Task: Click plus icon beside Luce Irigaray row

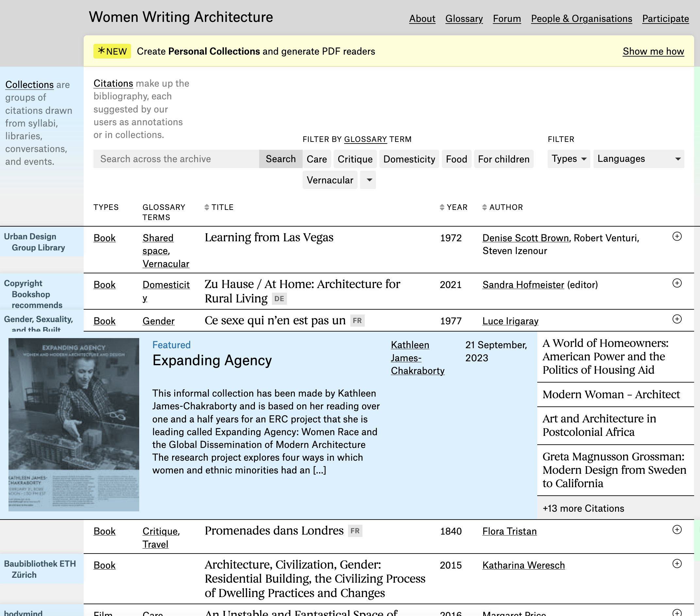Action: click(x=677, y=319)
